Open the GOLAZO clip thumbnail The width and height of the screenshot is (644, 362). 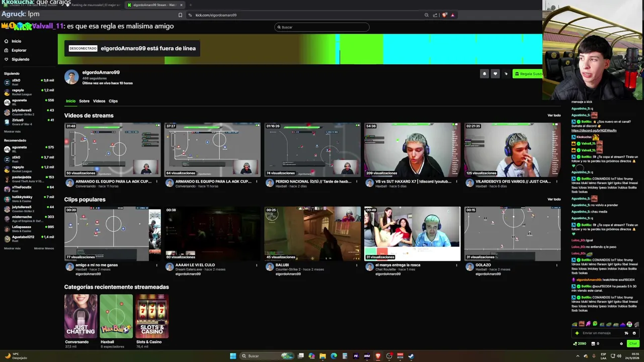click(x=512, y=234)
